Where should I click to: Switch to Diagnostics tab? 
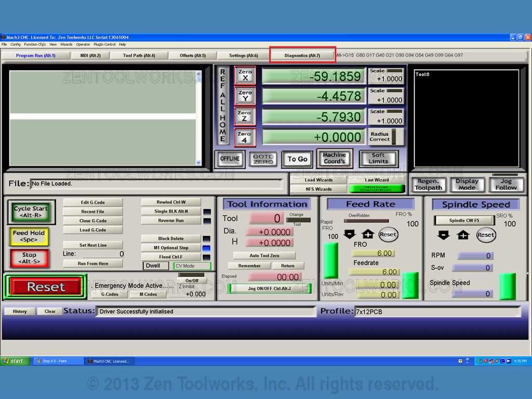pos(302,55)
